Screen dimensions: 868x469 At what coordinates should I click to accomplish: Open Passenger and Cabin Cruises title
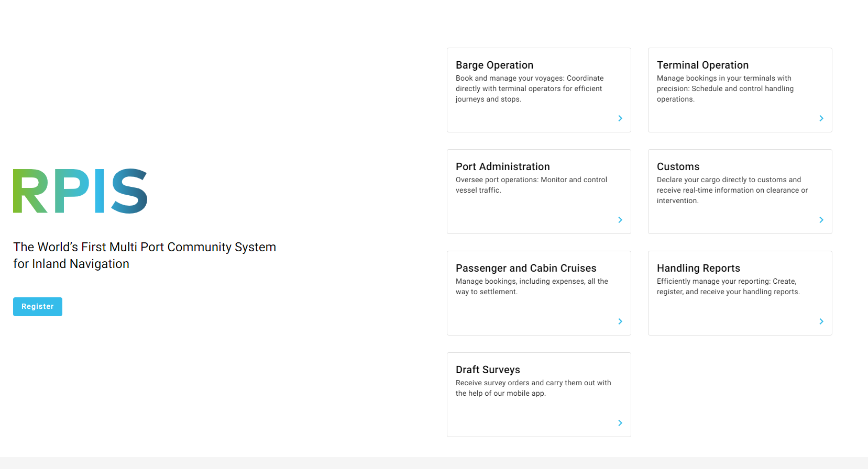[525, 268]
